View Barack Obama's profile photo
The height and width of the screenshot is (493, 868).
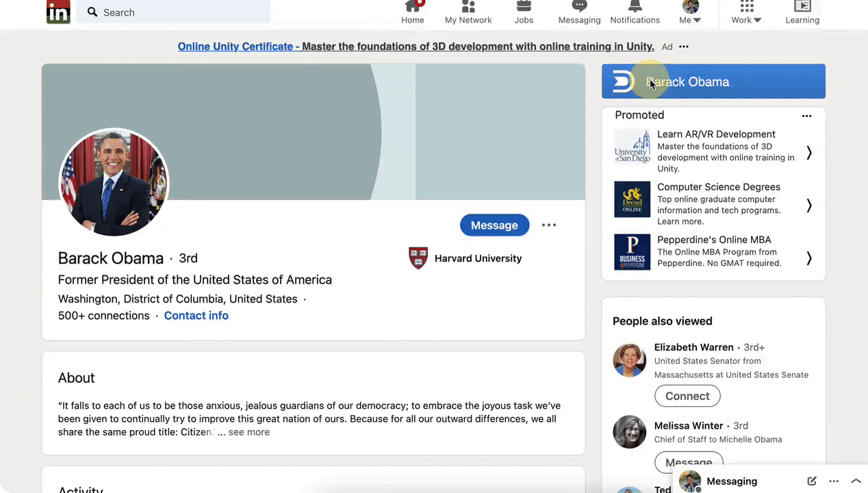pos(114,183)
